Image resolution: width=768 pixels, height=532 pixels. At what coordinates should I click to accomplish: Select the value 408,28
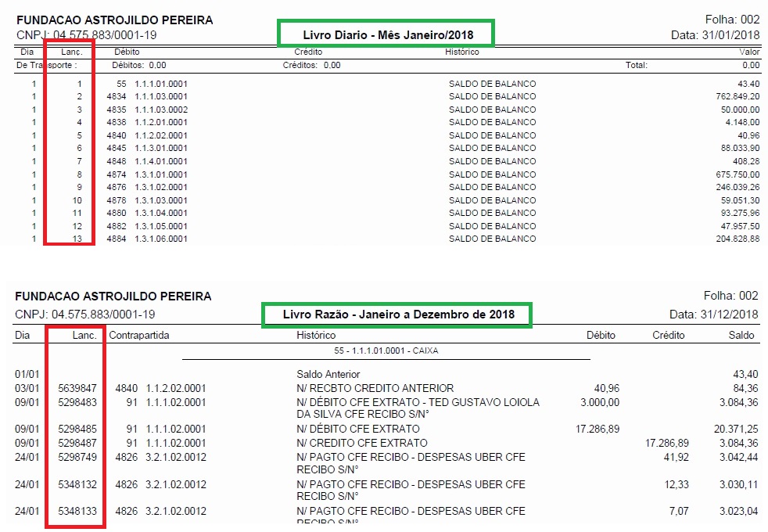click(x=746, y=161)
